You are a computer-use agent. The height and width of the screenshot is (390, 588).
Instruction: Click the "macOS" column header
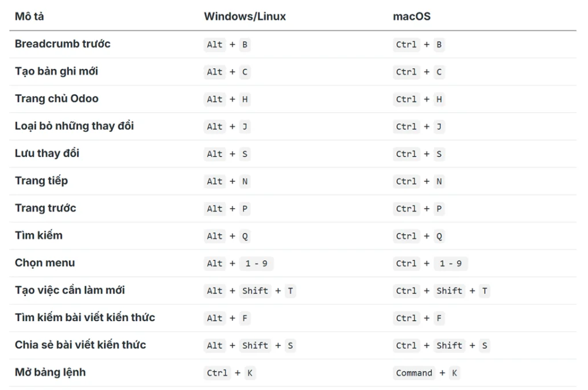pos(411,16)
